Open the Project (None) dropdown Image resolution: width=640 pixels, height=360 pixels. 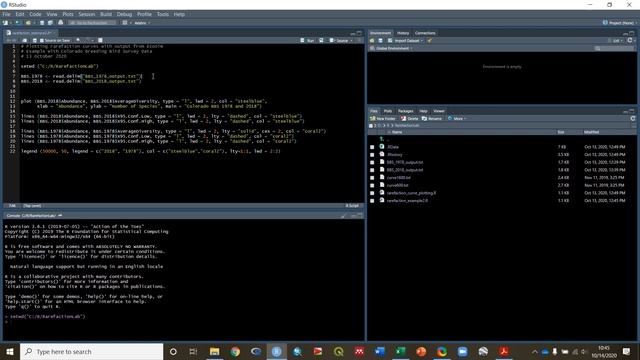coord(620,23)
